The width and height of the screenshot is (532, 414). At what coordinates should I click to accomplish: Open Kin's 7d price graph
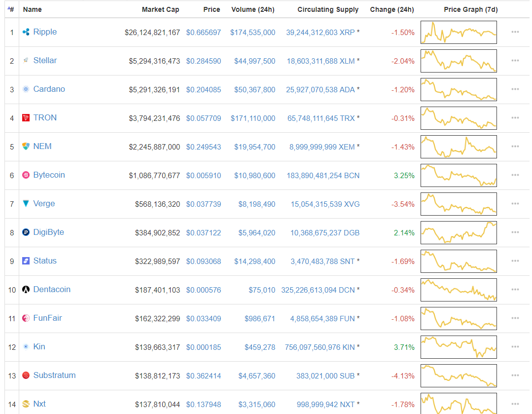tap(459, 347)
